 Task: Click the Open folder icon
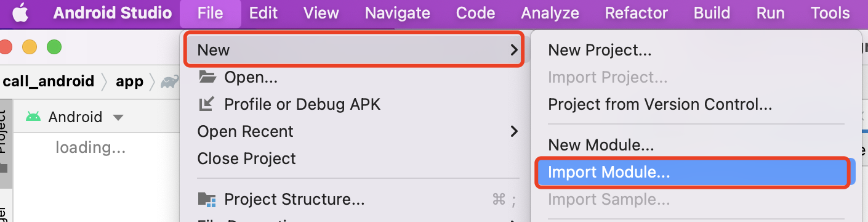click(x=207, y=77)
